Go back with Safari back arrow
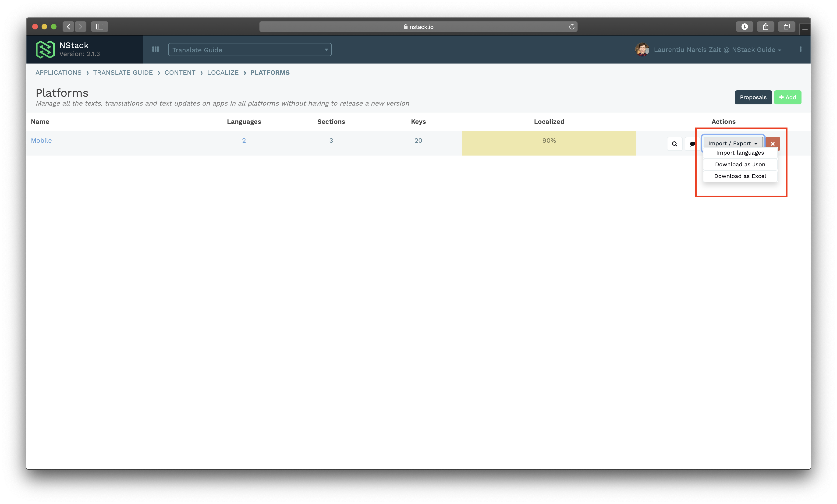 [x=68, y=26]
